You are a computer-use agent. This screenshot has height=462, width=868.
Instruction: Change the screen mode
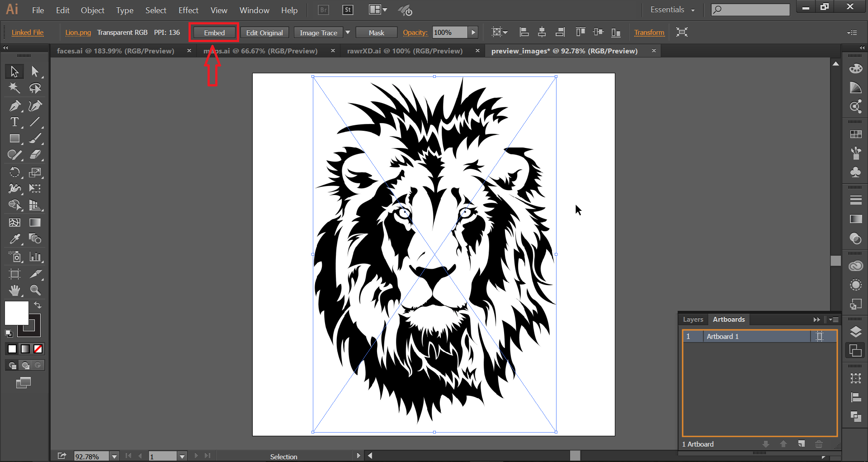pyautogui.click(x=24, y=383)
